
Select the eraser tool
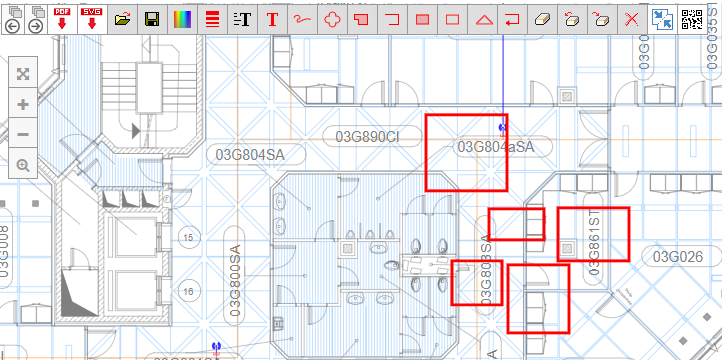coord(542,19)
